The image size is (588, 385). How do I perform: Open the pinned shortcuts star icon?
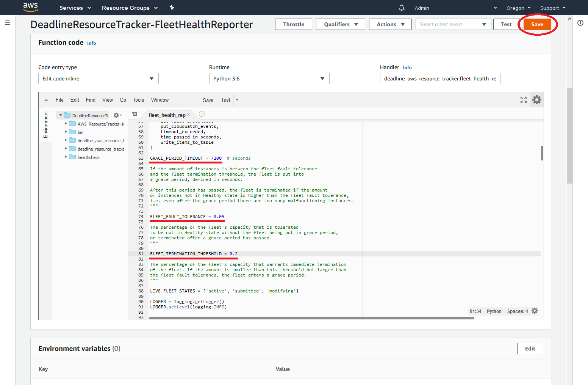(x=172, y=8)
